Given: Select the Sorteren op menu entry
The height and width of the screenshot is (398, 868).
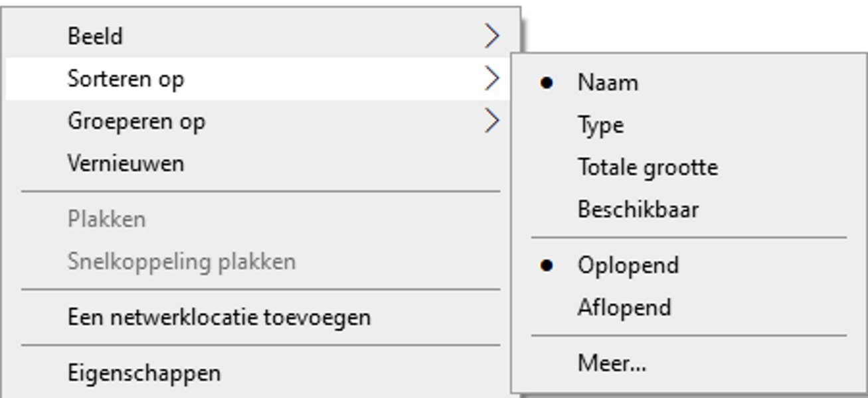Looking at the screenshot, I should (x=126, y=78).
